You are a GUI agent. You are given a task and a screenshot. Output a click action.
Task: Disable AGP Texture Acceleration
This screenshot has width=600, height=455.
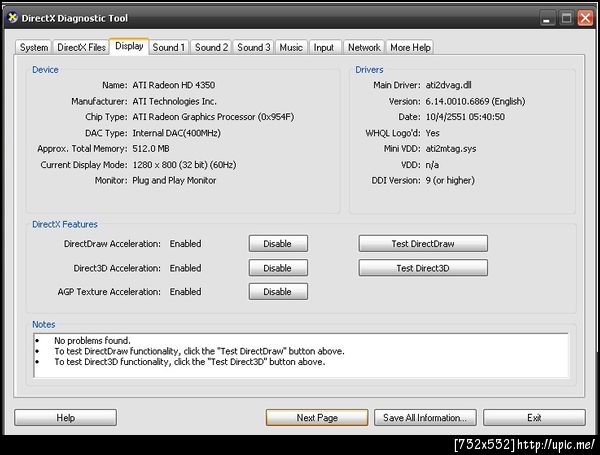coord(278,292)
